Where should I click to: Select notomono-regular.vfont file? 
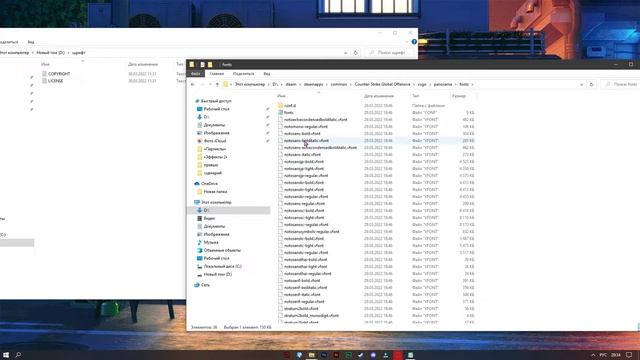pos(306,127)
